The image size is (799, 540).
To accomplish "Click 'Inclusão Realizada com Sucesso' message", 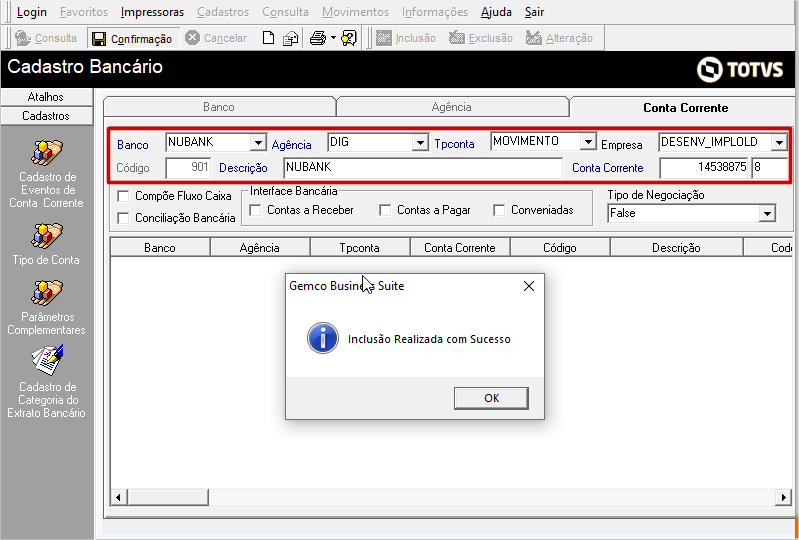I will (429, 339).
